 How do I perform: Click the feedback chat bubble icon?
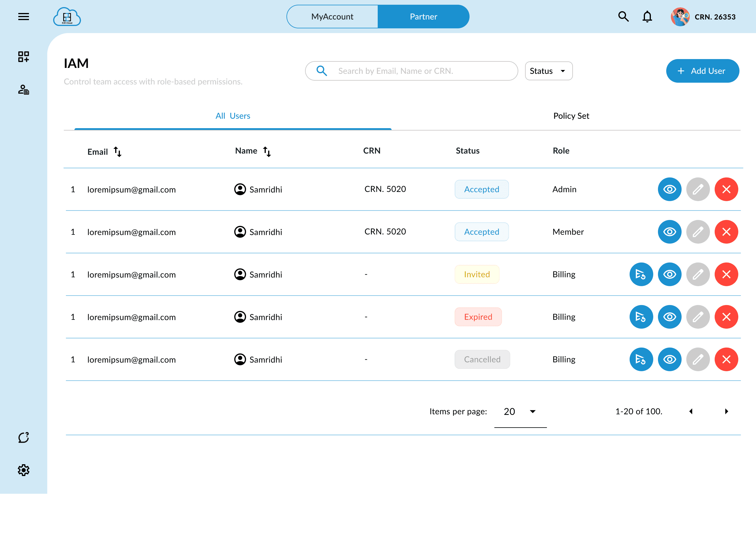click(x=23, y=438)
